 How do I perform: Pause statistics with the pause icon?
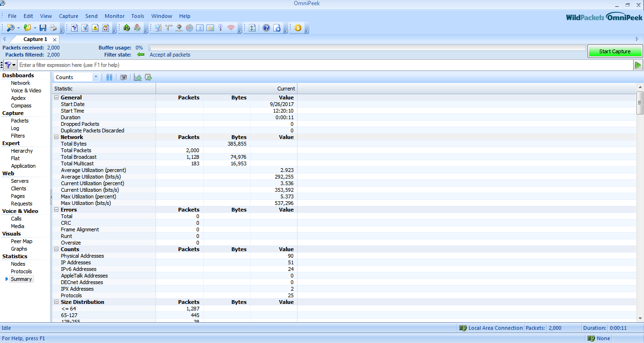[109, 77]
